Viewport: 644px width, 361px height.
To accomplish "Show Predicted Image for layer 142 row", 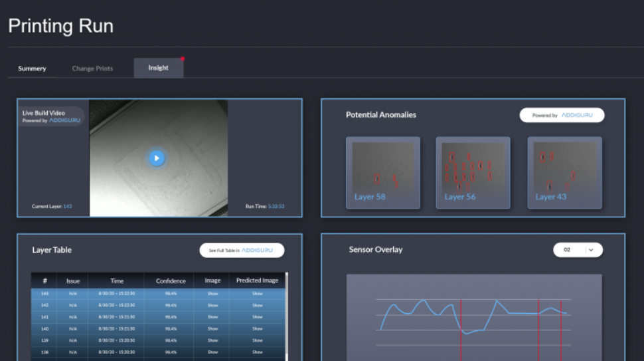I will [258, 305].
